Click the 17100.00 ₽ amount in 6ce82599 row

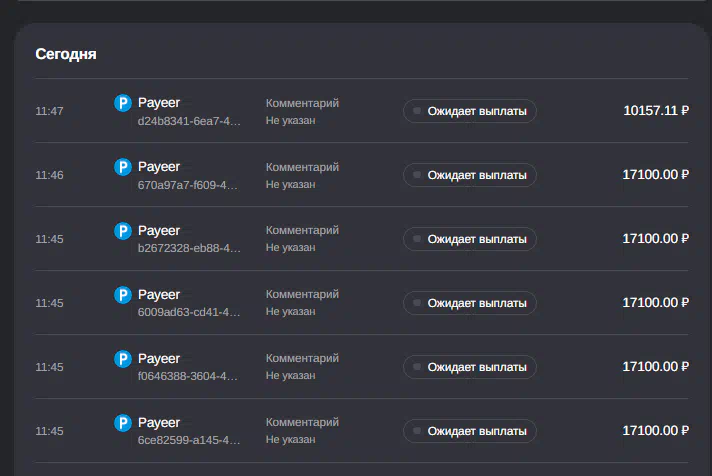tap(656, 431)
